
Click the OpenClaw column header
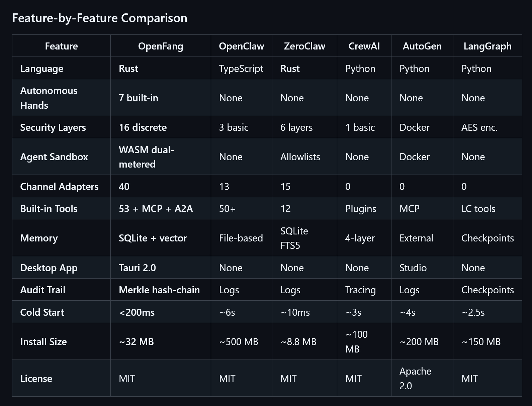(241, 46)
